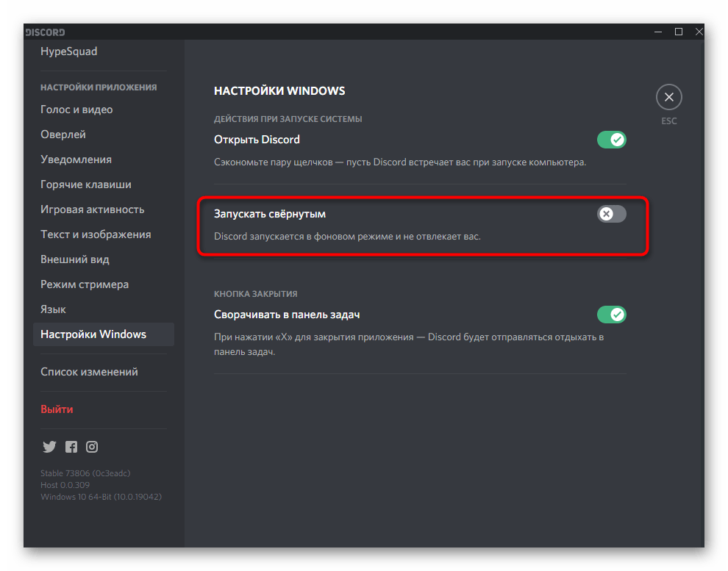
Task: Open HypeSquad settings section
Action: click(68, 51)
